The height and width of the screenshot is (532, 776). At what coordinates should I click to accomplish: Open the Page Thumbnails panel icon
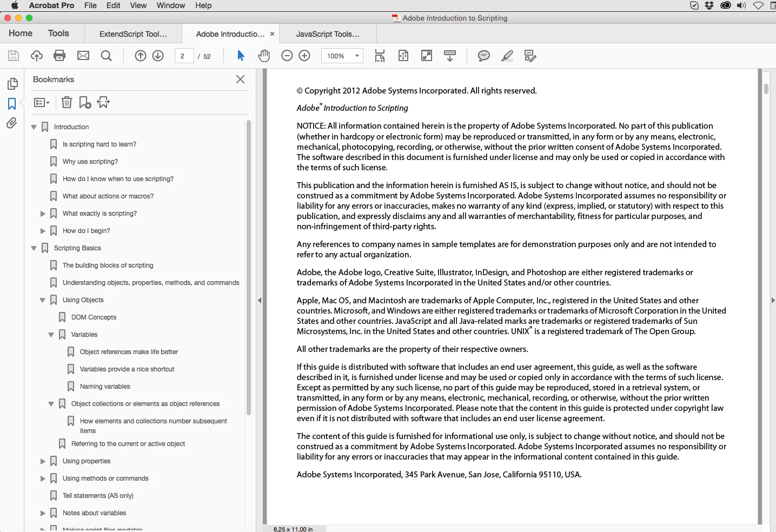point(12,84)
